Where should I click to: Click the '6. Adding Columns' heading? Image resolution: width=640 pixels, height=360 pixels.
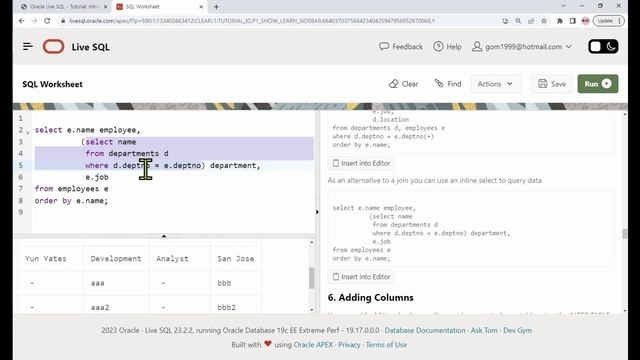pyautogui.click(x=371, y=298)
